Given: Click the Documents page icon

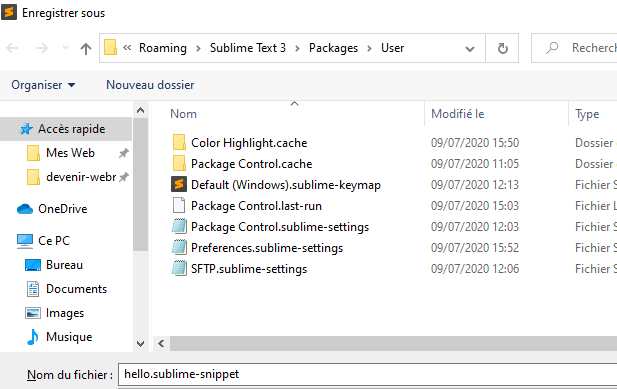Looking at the screenshot, I should (x=33, y=289).
